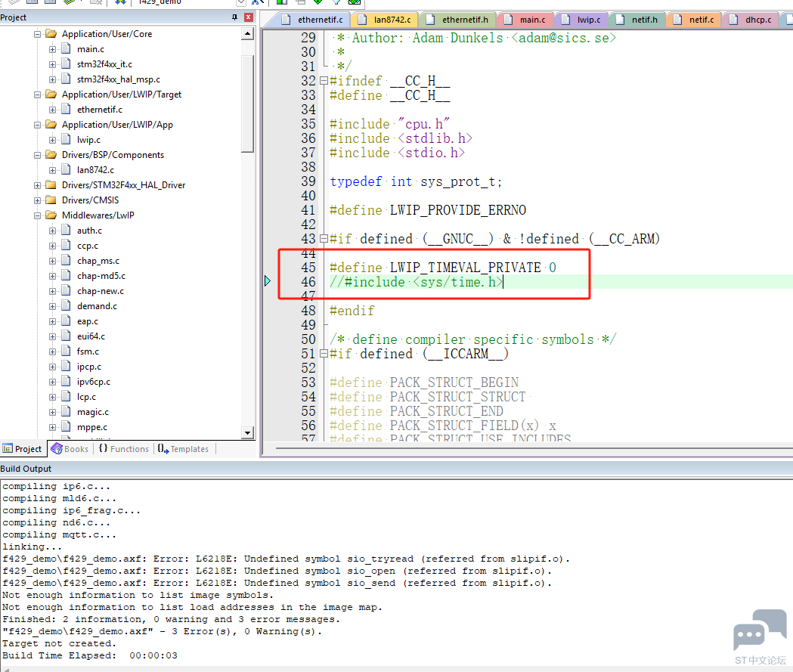Click the 'Target not created.' output line
The image size is (793, 672).
click(x=59, y=644)
